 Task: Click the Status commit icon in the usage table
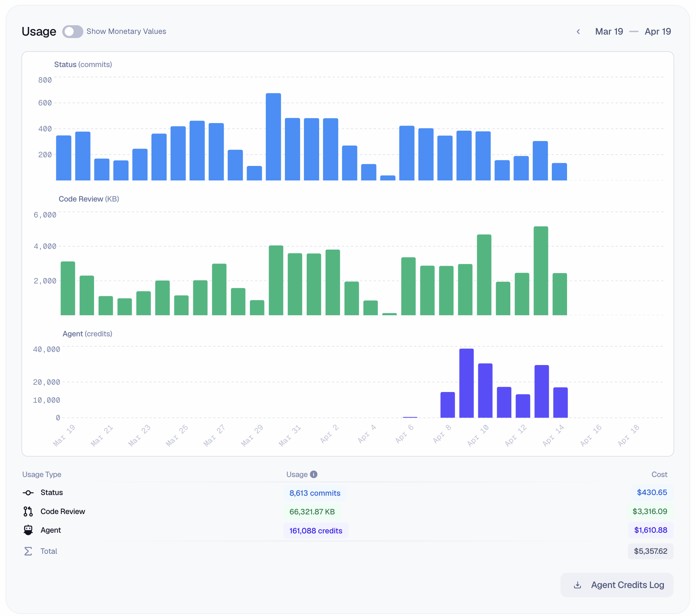pyautogui.click(x=28, y=493)
